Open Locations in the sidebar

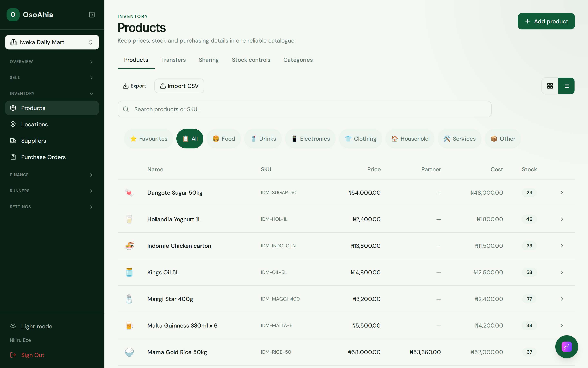pyautogui.click(x=52, y=124)
